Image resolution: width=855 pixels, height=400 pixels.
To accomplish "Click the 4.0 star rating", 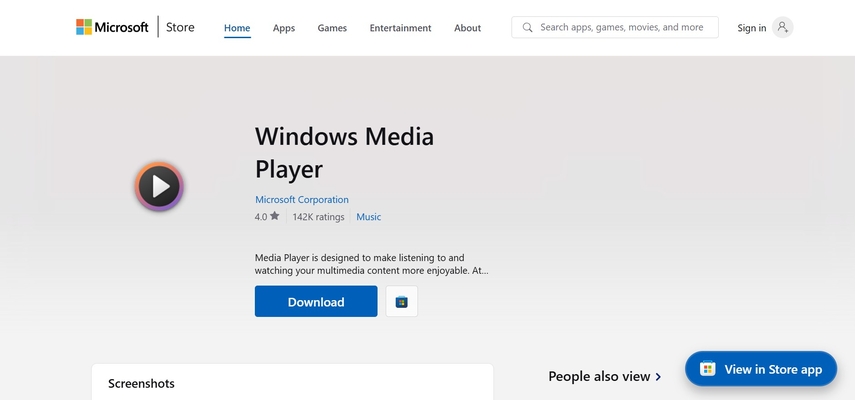I will [267, 216].
